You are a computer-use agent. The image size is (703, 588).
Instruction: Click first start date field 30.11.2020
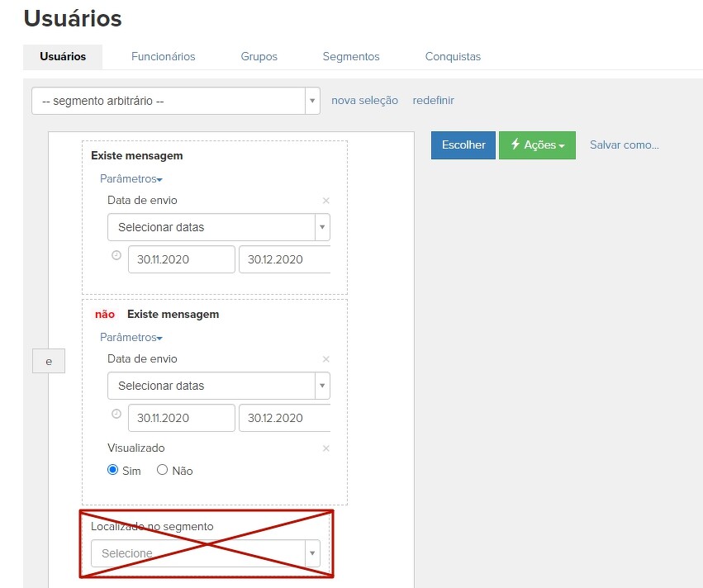click(181, 259)
